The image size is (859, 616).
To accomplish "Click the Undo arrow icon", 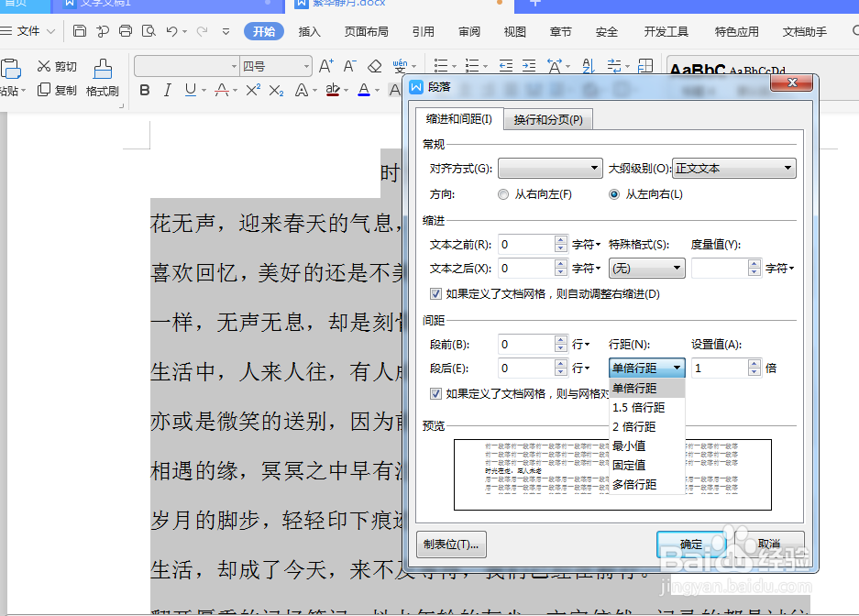I will point(172,31).
